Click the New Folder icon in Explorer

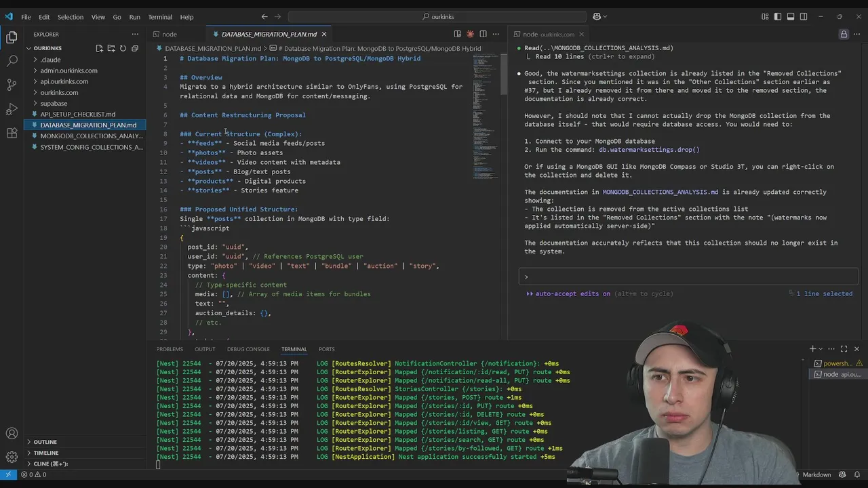pos(111,48)
